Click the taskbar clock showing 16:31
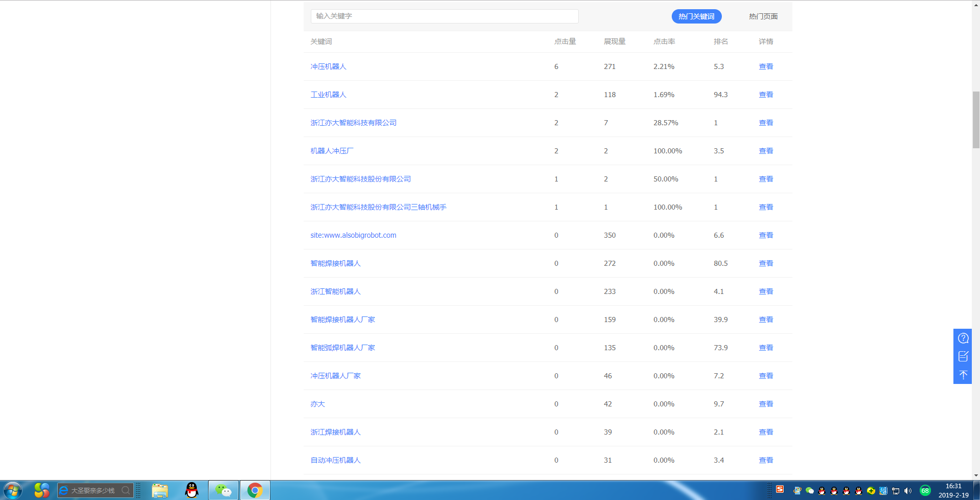This screenshot has height=500, width=980. click(953, 490)
